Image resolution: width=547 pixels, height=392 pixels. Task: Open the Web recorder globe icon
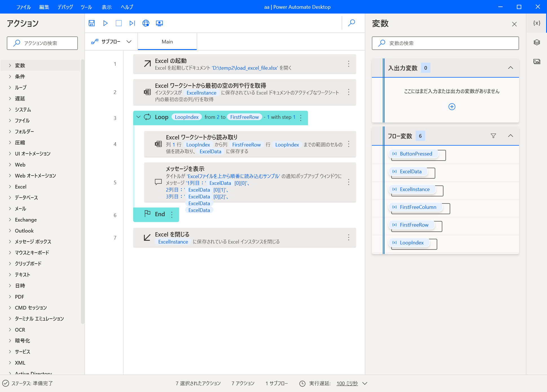pos(146,23)
